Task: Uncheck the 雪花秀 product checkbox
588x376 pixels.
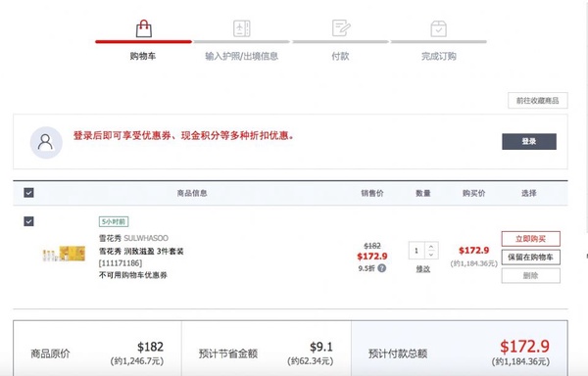Action: click(x=28, y=221)
